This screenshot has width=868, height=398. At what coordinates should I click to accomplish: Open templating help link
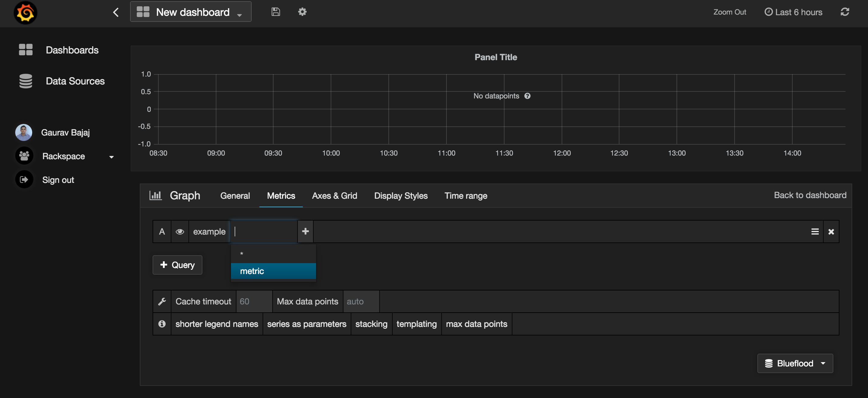click(416, 324)
